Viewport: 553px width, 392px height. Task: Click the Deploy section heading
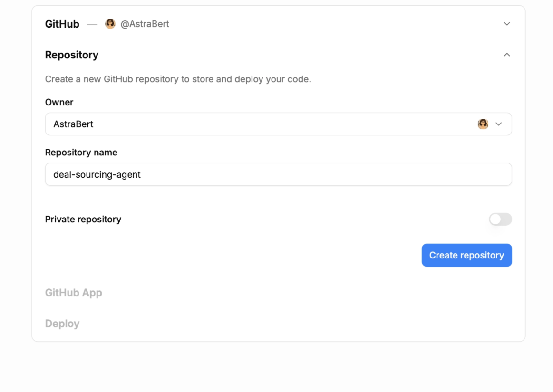coord(62,324)
